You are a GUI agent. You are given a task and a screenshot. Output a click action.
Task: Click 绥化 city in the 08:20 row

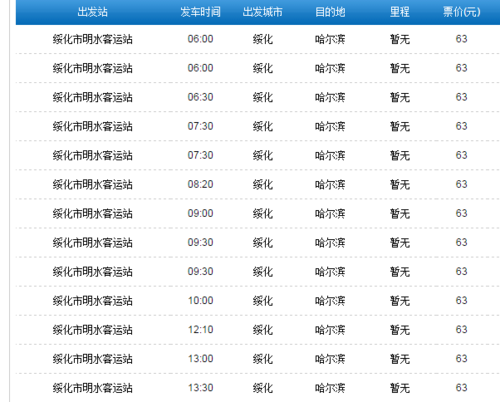(x=263, y=184)
